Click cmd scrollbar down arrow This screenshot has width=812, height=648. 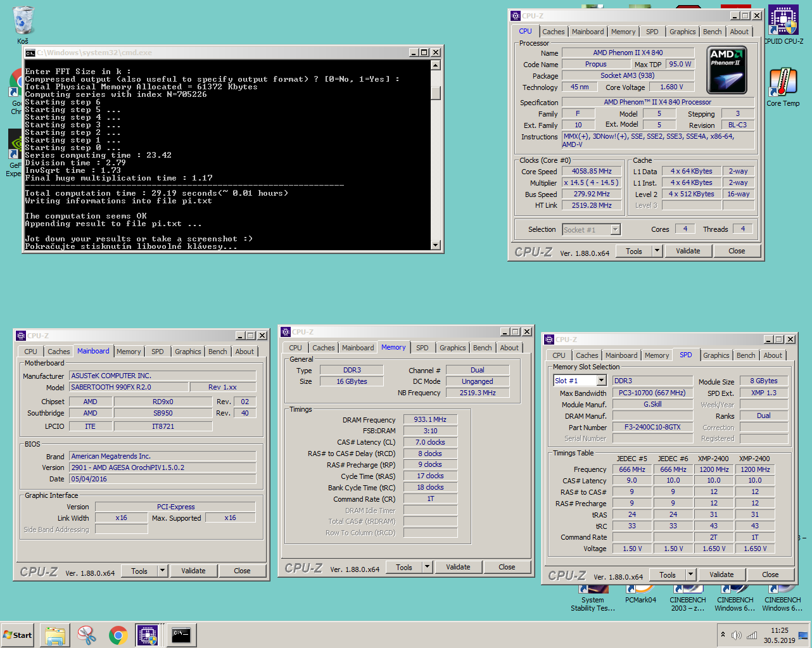436,245
